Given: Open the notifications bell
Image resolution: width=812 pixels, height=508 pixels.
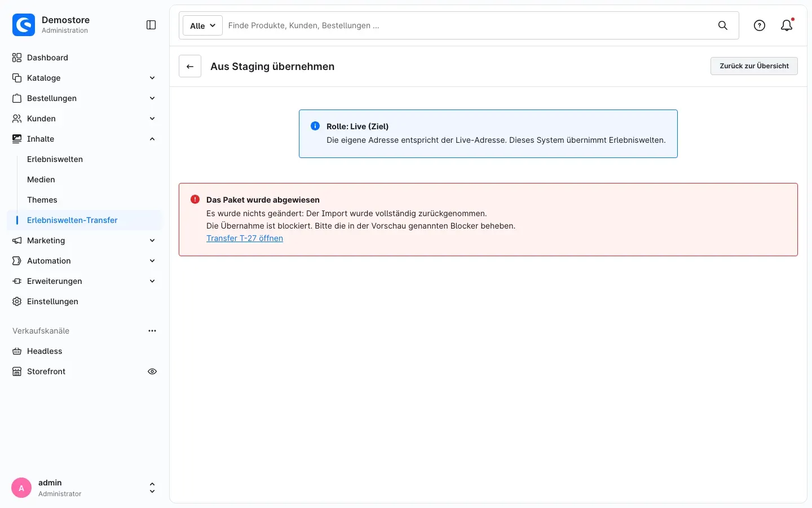Looking at the screenshot, I should pos(787,25).
